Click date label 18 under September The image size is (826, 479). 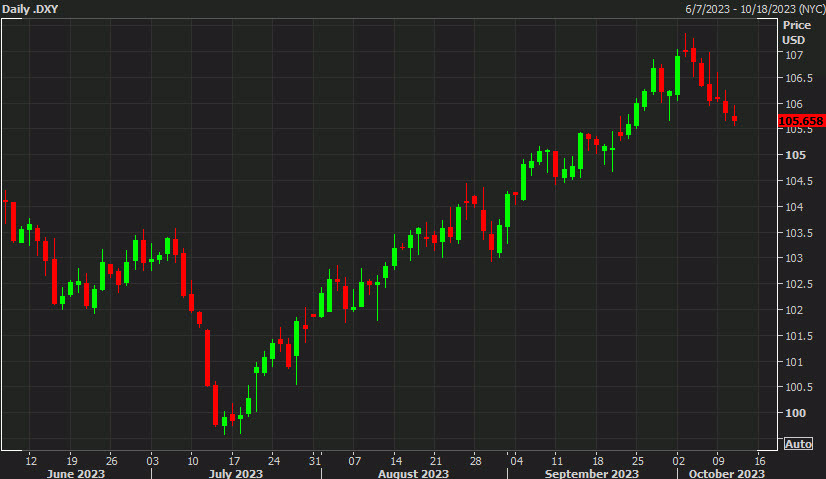(597, 461)
